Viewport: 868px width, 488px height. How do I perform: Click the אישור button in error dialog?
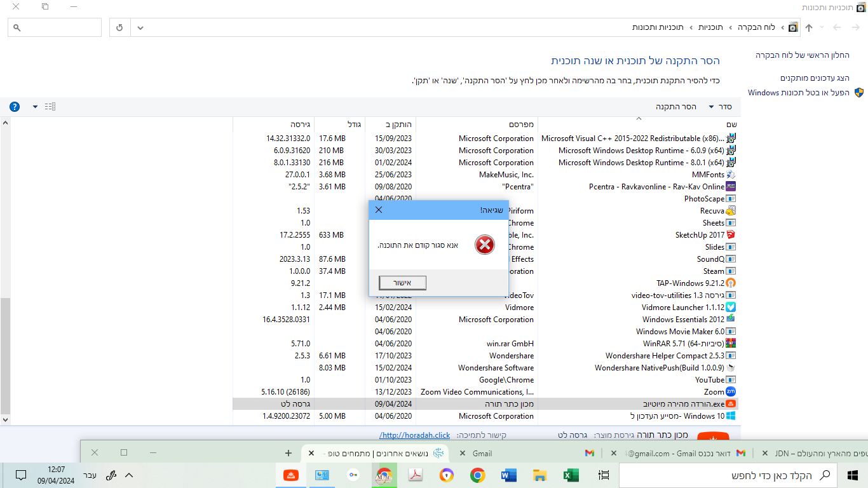[402, 283]
